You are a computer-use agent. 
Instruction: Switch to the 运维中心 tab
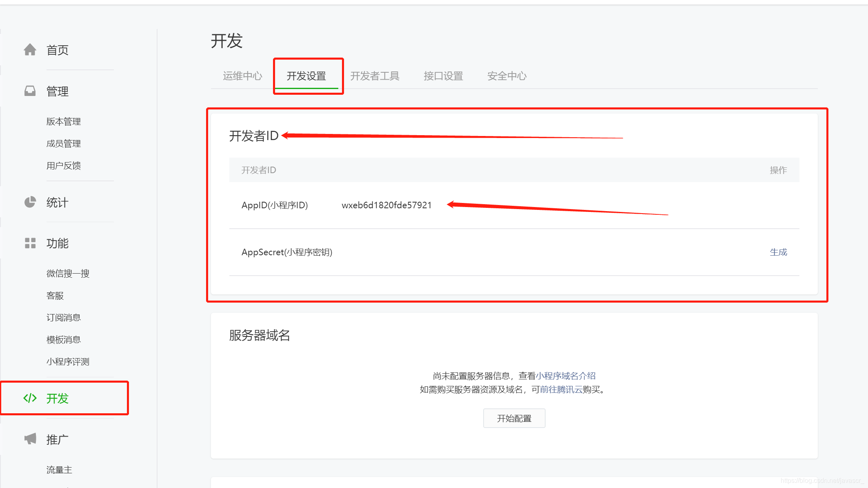tap(242, 76)
